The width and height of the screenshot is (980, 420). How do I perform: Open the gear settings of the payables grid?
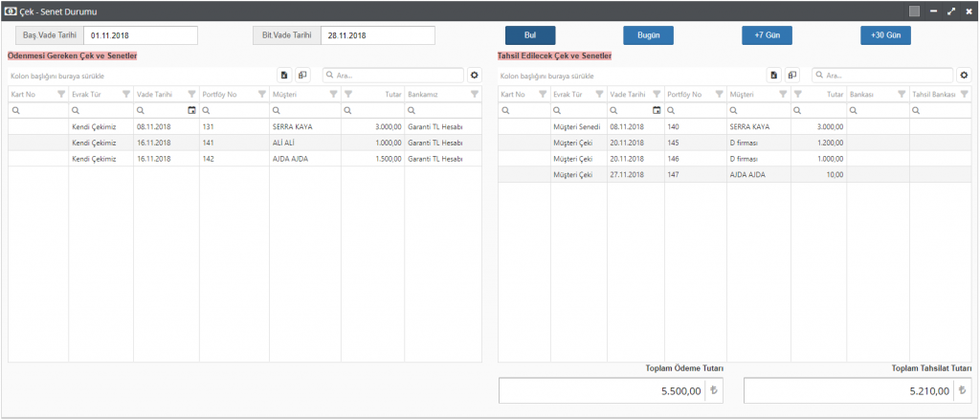[474, 75]
